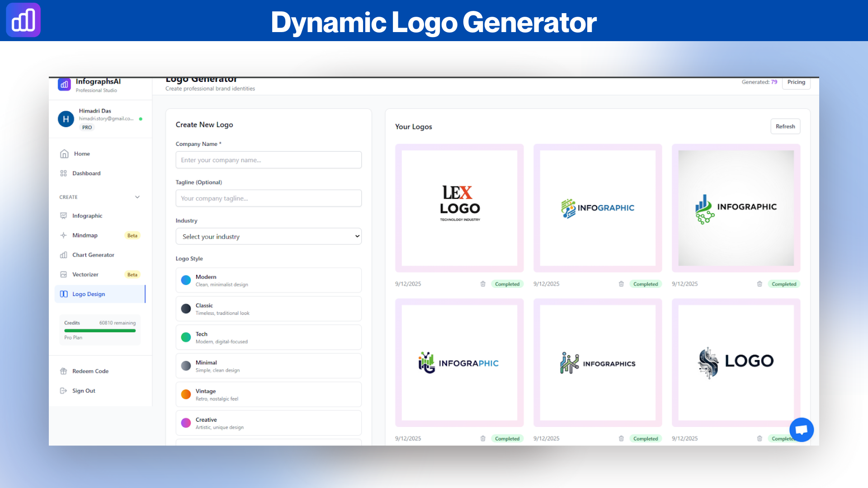The height and width of the screenshot is (488, 868).
Task: Go to the Dashboard page
Action: 86,173
